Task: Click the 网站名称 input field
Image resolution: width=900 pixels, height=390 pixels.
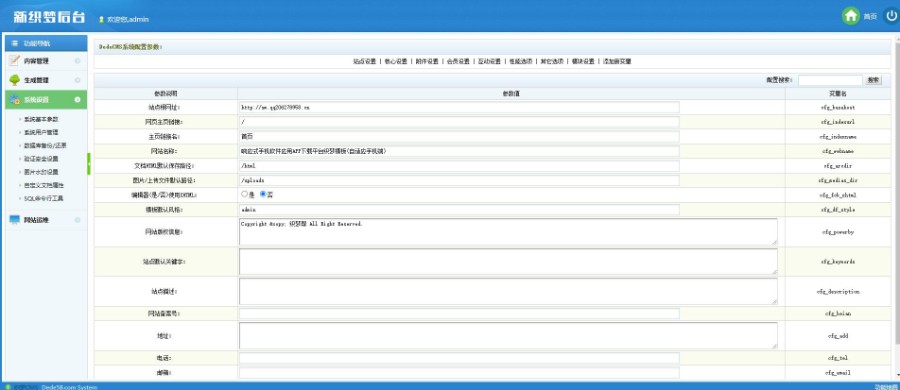Action: (459, 151)
